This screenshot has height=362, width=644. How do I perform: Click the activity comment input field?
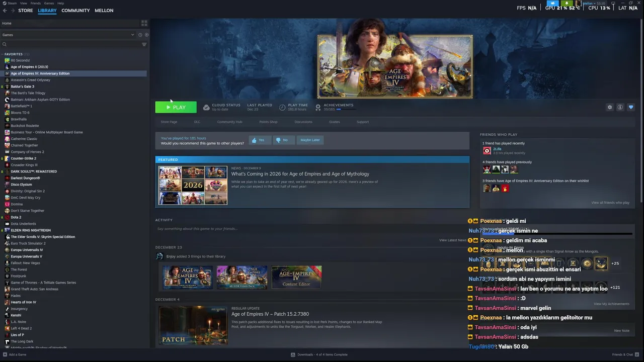(x=311, y=229)
